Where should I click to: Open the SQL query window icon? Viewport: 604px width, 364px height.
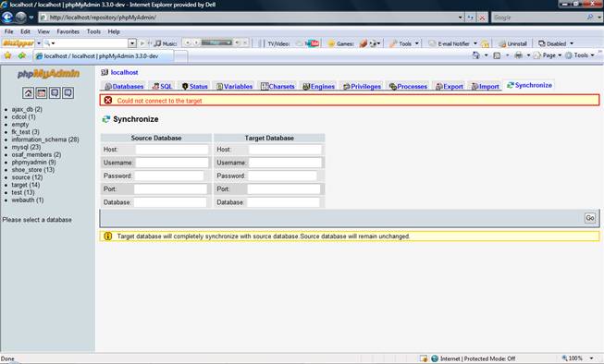(42, 92)
